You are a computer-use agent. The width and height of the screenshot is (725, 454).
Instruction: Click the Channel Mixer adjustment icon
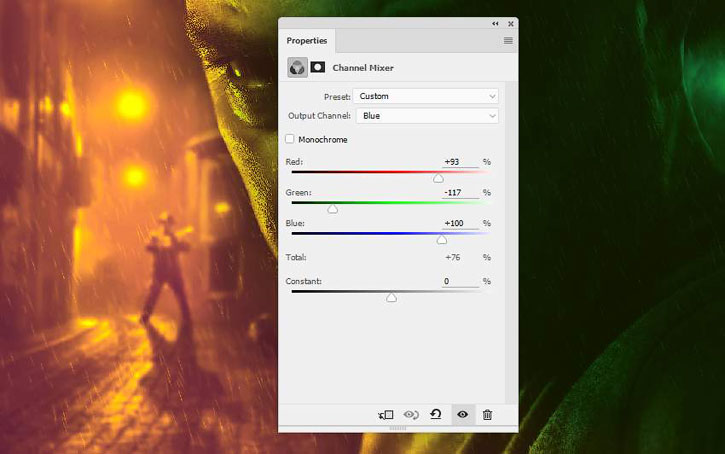coord(297,67)
